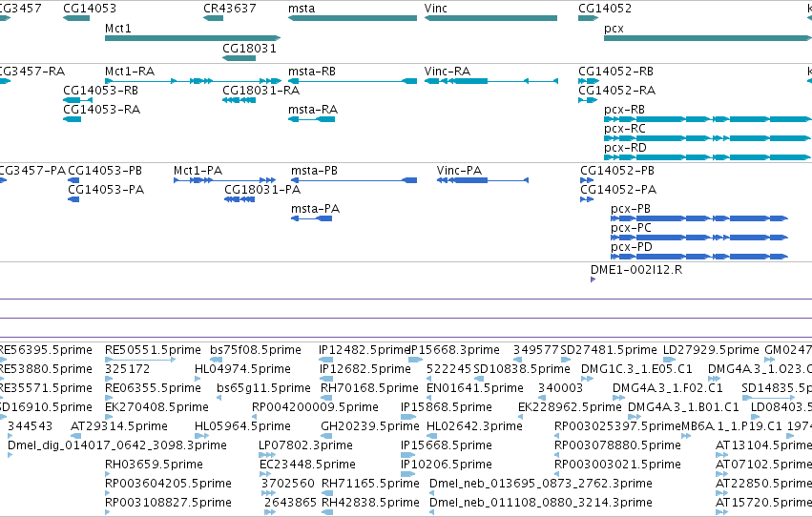Click the EC23448.5prime label
The width and height of the screenshot is (812, 517).
(307, 465)
